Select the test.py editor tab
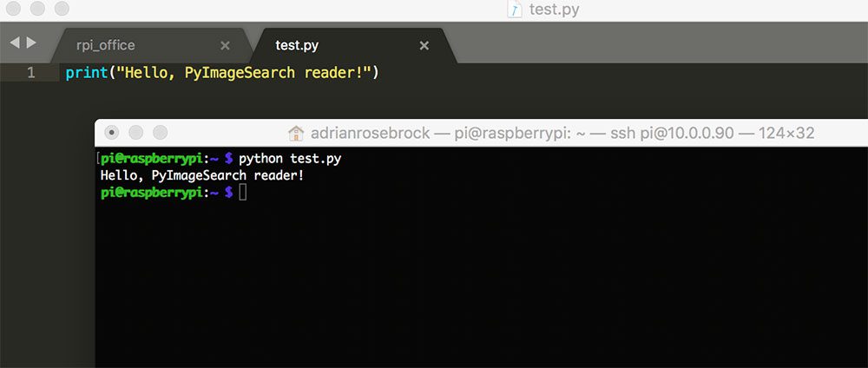This screenshot has width=868, height=368. 297,45
